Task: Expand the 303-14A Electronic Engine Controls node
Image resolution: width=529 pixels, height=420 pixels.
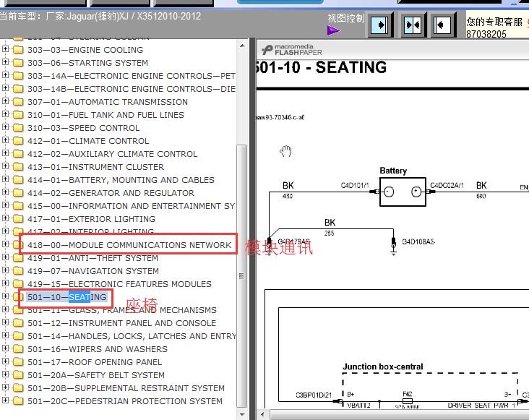Action: 5,75
